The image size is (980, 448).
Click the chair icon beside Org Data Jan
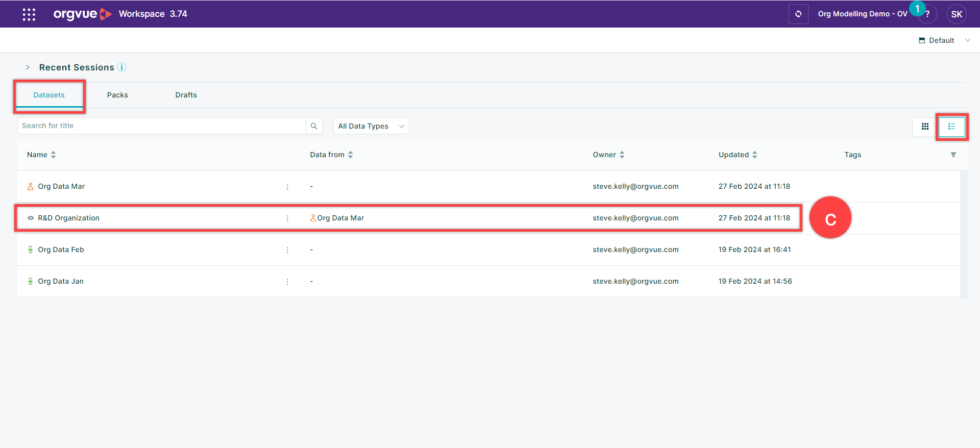(30, 281)
